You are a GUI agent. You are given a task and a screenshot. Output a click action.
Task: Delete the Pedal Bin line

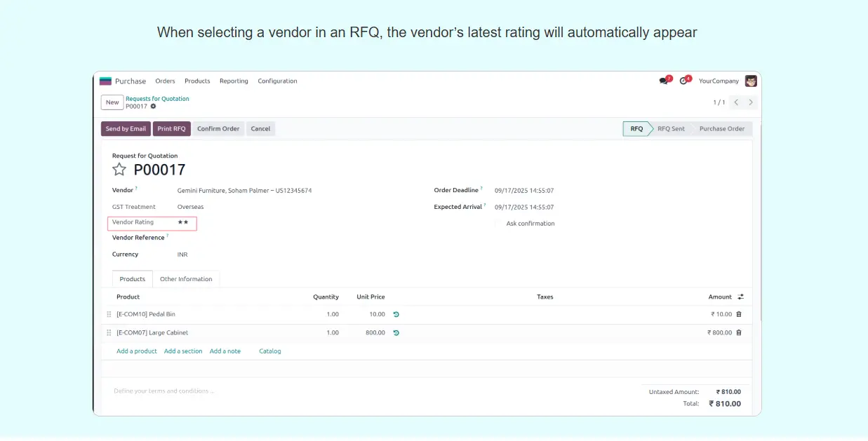pos(739,315)
